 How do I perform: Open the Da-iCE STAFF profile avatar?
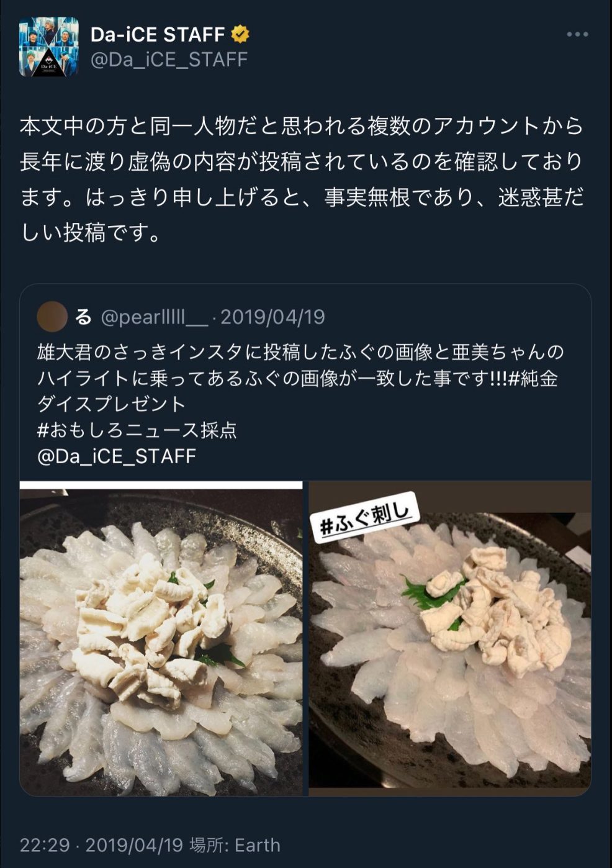coord(49,47)
